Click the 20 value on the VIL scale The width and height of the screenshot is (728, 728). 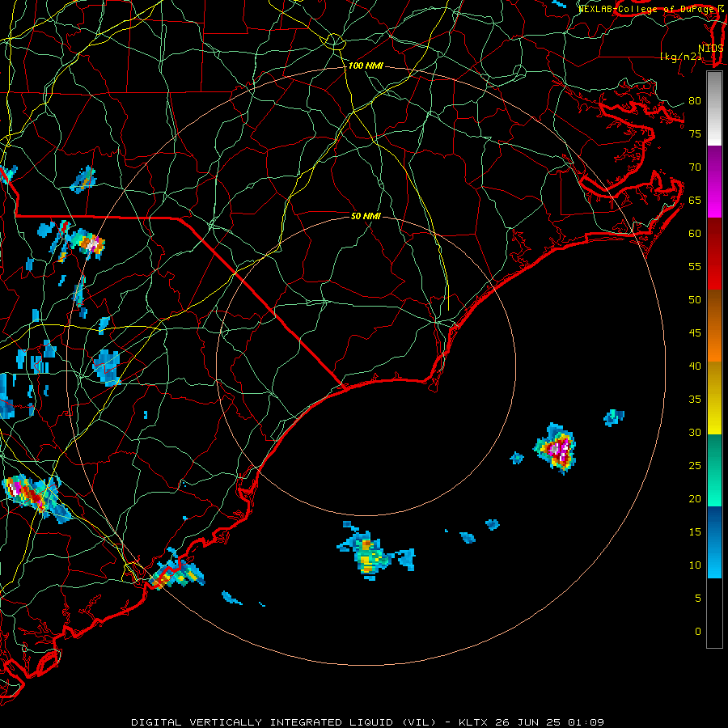click(x=695, y=498)
